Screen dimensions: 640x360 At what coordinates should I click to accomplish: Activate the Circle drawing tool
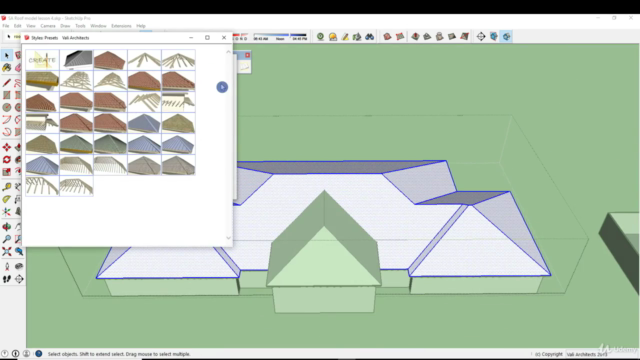click(7, 107)
